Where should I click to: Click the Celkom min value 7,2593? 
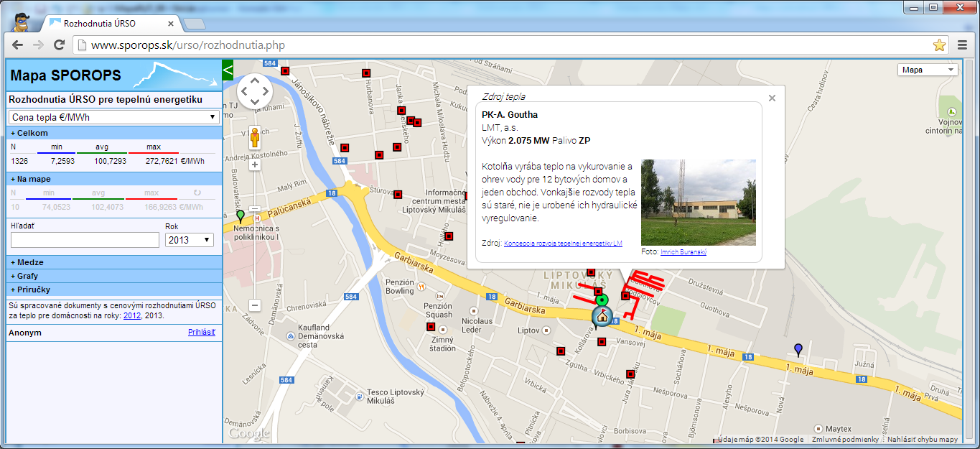pyautogui.click(x=62, y=161)
